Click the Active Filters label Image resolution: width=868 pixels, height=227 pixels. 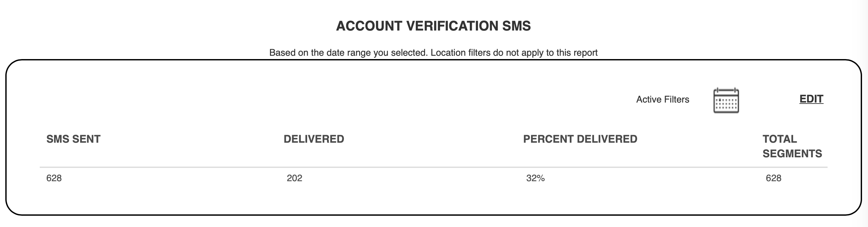pyautogui.click(x=663, y=100)
